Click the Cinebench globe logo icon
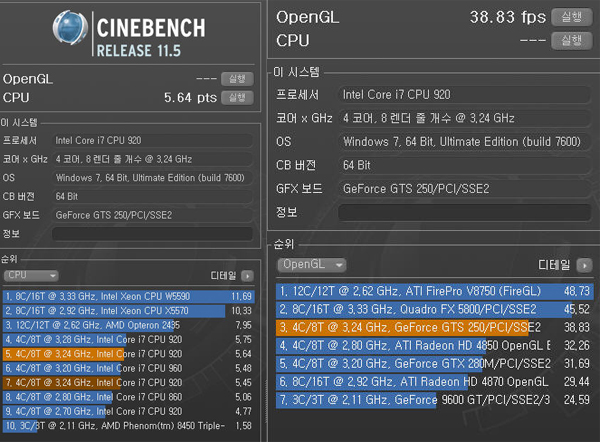This screenshot has width=600, height=442. pyautogui.click(x=70, y=28)
